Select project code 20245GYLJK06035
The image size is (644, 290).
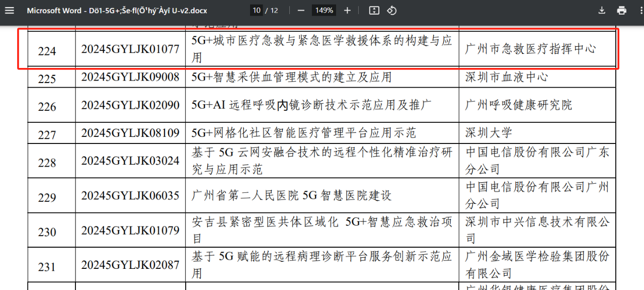click(130, 195)
